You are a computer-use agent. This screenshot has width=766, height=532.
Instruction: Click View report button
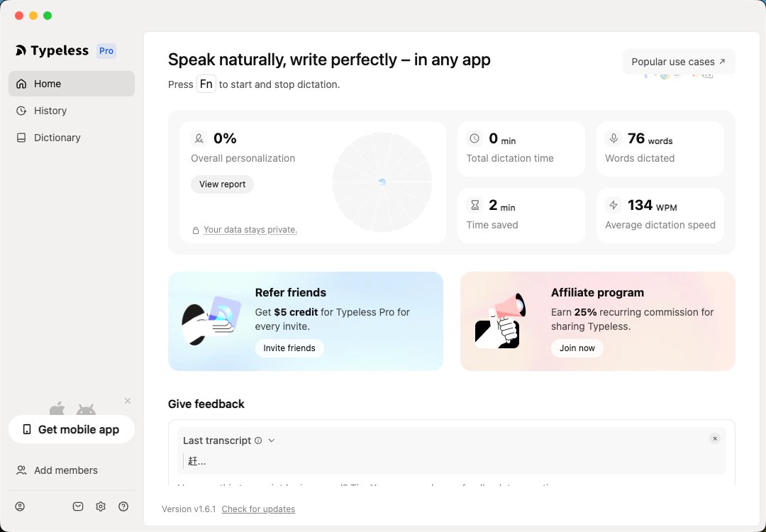coord(222,184)
